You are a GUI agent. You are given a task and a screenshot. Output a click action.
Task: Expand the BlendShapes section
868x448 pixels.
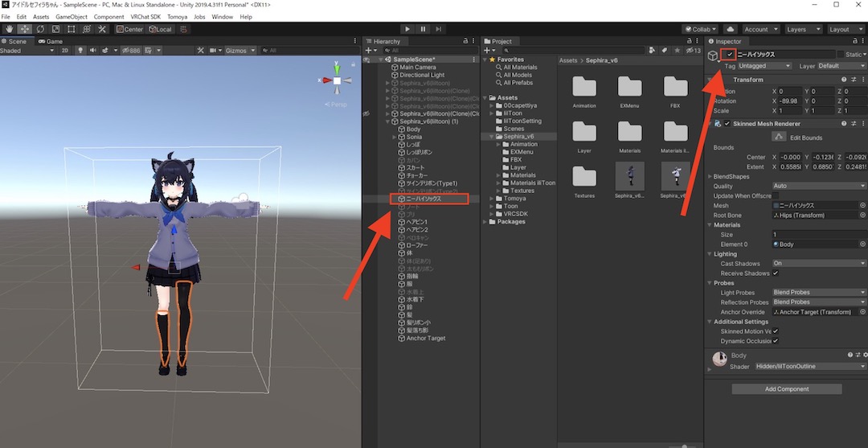(710, 177)
